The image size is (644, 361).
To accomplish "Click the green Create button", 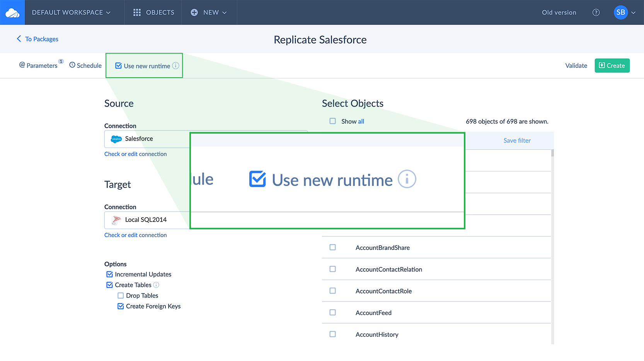I will click(x=612, y=66).
